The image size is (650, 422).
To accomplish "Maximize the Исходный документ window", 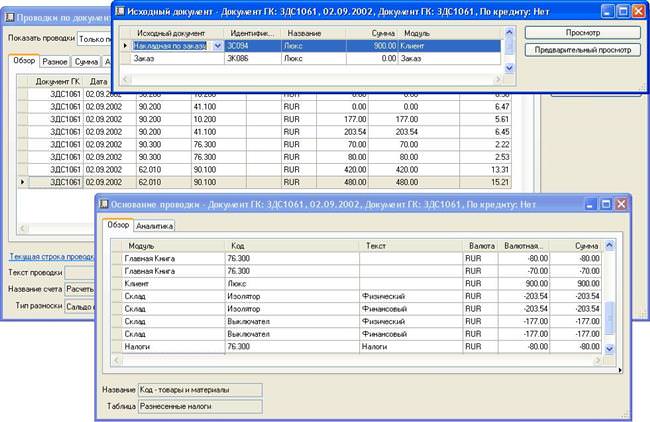I will (623, 12).
